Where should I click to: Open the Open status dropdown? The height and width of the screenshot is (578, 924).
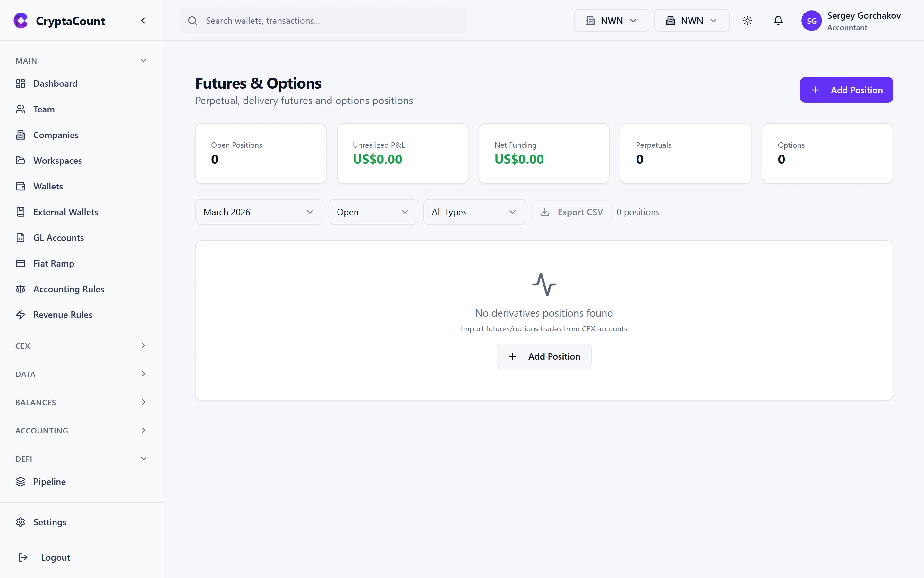coord(373,212)
